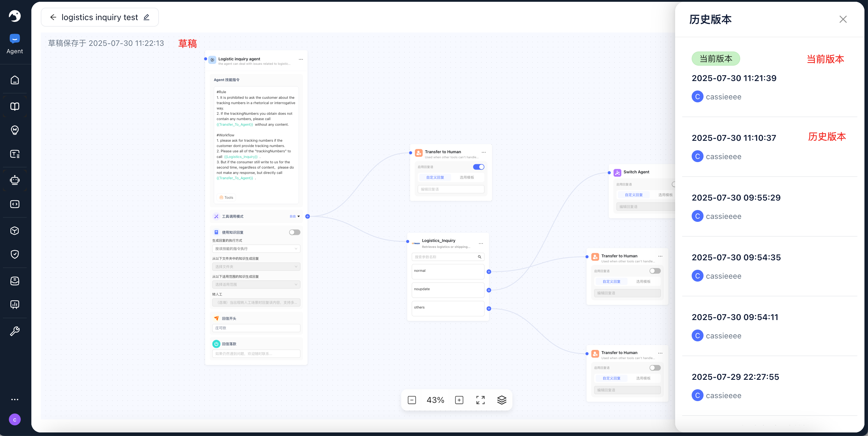868x436 pixels.
Task: Close the 历史版本 panel
Action: (843, 19)
